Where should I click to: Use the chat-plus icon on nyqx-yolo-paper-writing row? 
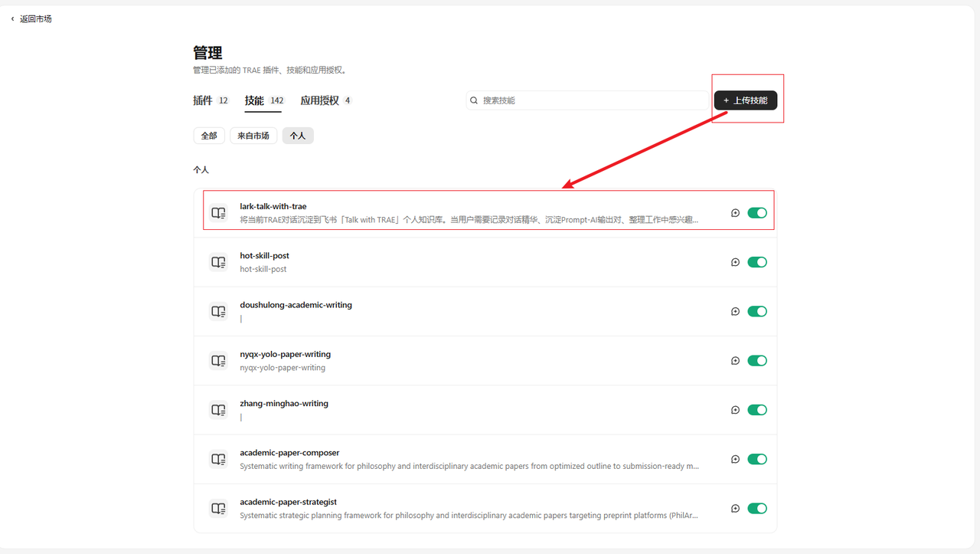(735, 361)
